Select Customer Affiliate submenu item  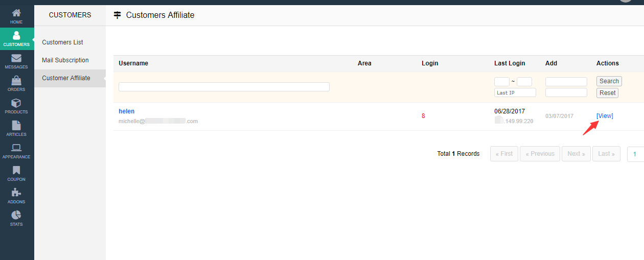[66, 78]
